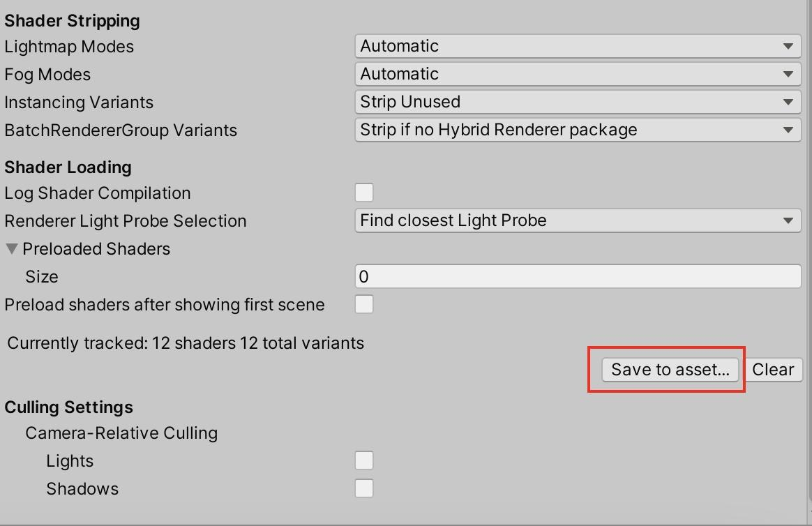Open the Fog Modes dropdown
This screenshot has width=812, height=526.
578,74
